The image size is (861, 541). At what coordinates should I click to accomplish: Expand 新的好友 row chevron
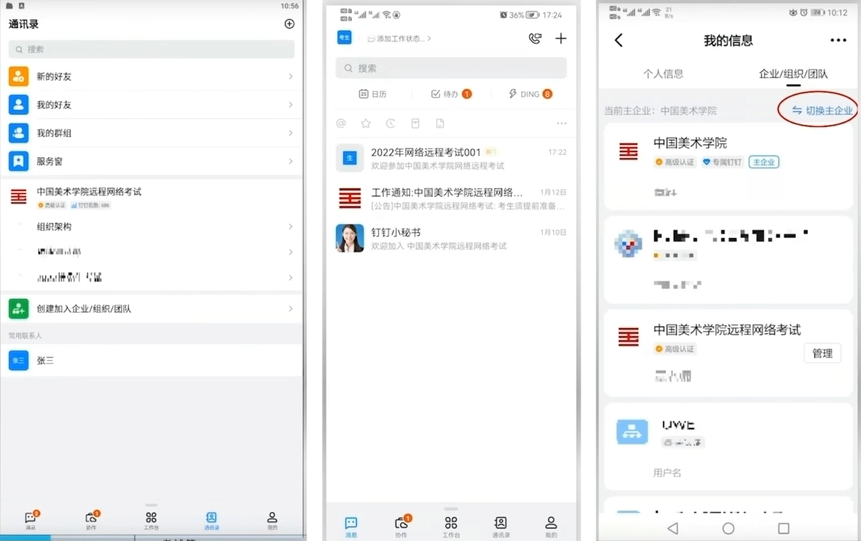(290, 76)
